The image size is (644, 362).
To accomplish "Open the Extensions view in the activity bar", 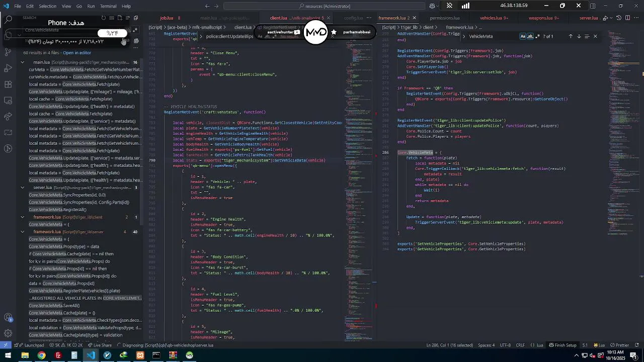I will pyautogui.click(x=8, y=84).
